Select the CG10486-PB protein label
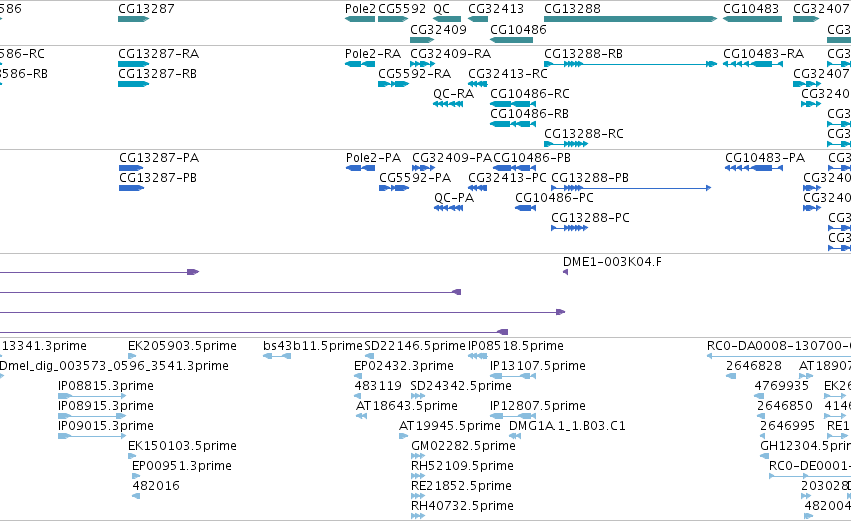 pos(532,158)
